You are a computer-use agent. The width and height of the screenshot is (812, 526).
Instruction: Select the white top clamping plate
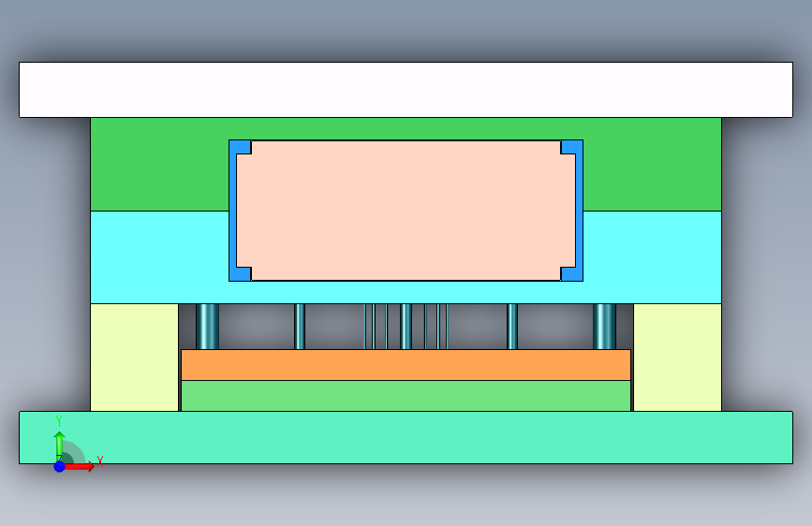point(406,90)
